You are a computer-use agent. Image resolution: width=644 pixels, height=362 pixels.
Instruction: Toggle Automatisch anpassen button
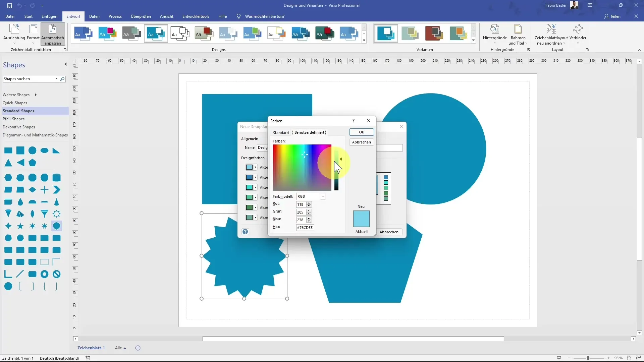[x=53, y=34]
